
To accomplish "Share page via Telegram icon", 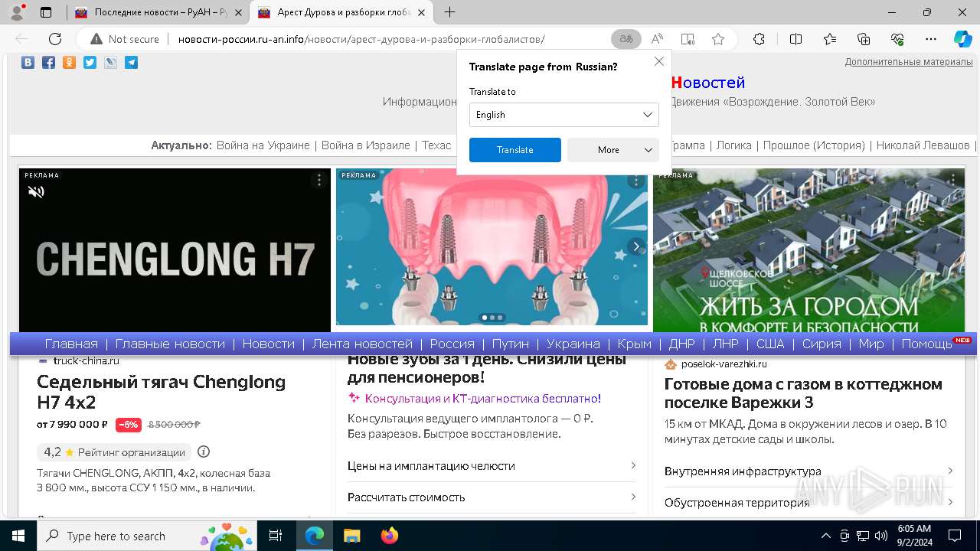I will click(131, 63).
